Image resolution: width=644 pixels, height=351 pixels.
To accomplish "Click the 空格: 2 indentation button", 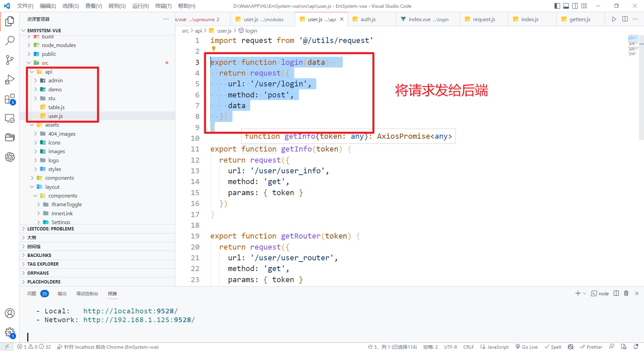I will (x=430, y=347).
